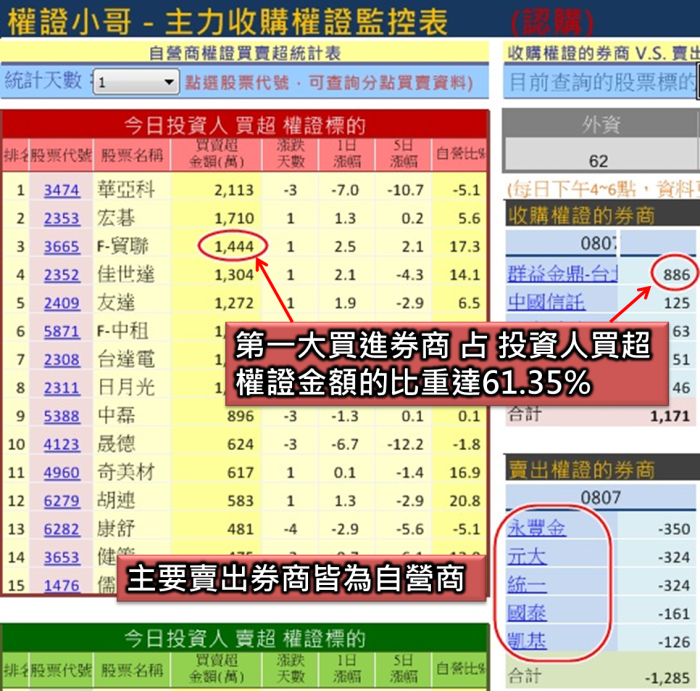This screenshot has width=700, height=691.
Task: Click the 漲跌天數 header in buy table
Action: click(290, 154)
